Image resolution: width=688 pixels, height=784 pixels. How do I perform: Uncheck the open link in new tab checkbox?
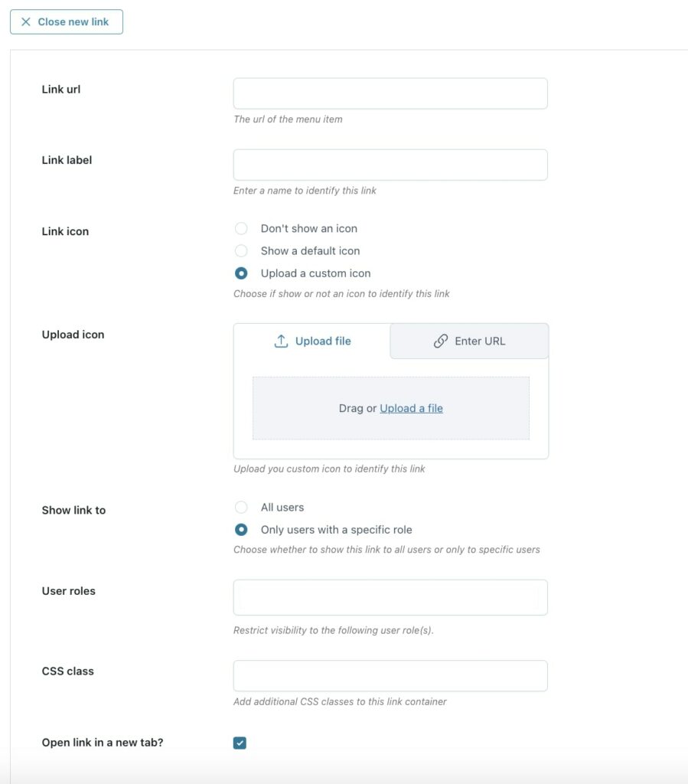[240, 743]
